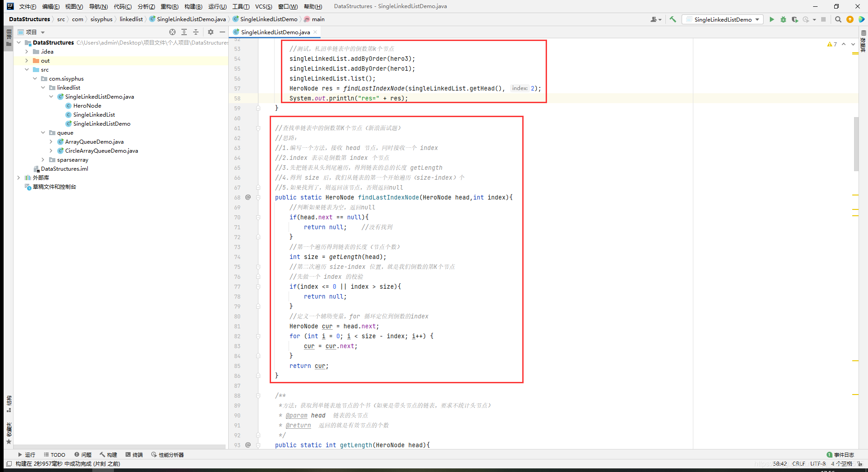Fold the for loop at line 82
The width and height of the screenshot is (868, 472).
(258, 336)
